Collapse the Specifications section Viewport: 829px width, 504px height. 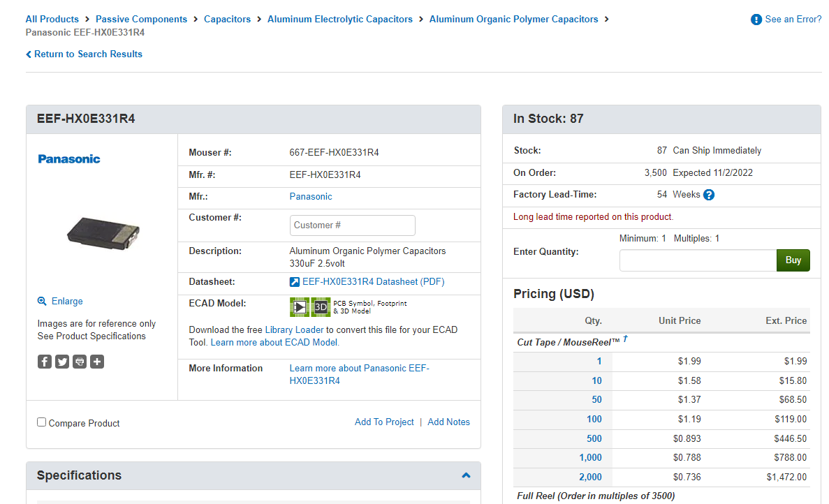(466, 475)
